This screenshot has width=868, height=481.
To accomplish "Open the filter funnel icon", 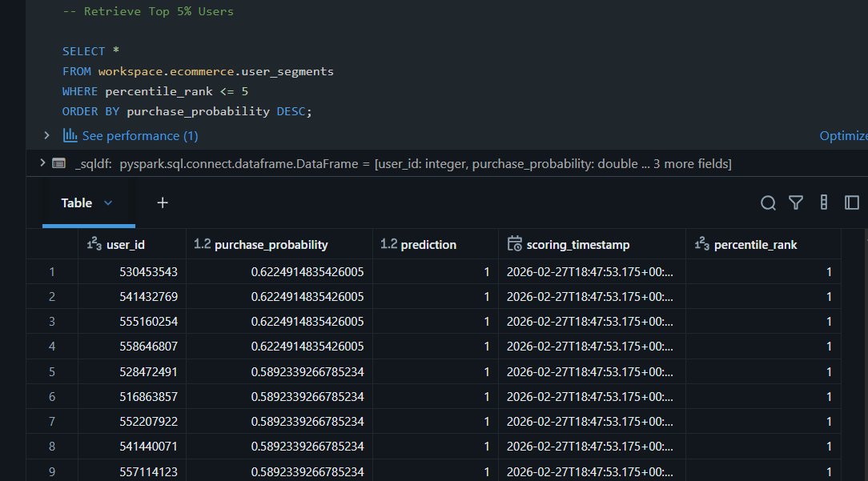I will tap(795, 203).
